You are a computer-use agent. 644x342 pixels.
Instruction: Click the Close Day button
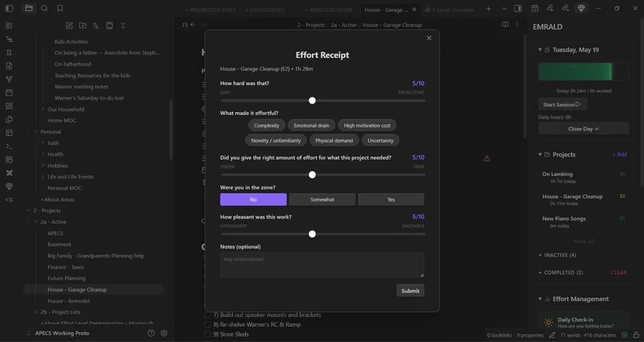(x=583, y=129)
